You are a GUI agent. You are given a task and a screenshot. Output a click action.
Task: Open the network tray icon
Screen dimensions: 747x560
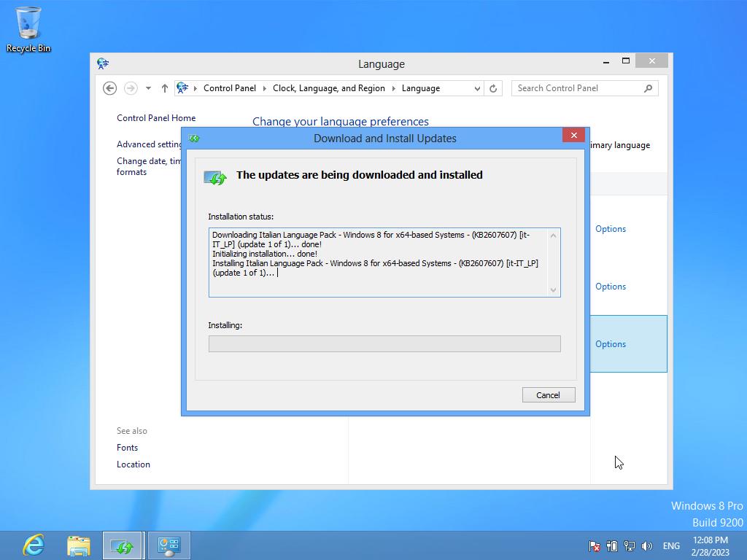(x=630, y=546)
